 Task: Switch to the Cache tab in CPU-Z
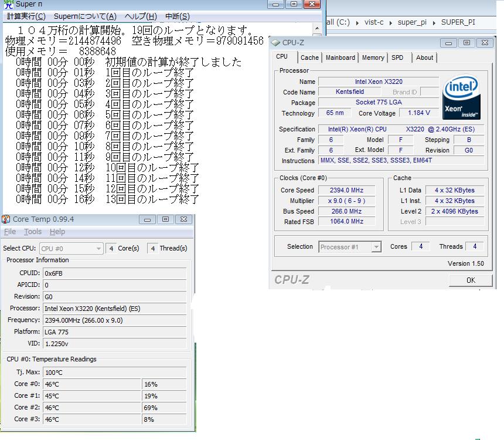click(x=309, y=57)
